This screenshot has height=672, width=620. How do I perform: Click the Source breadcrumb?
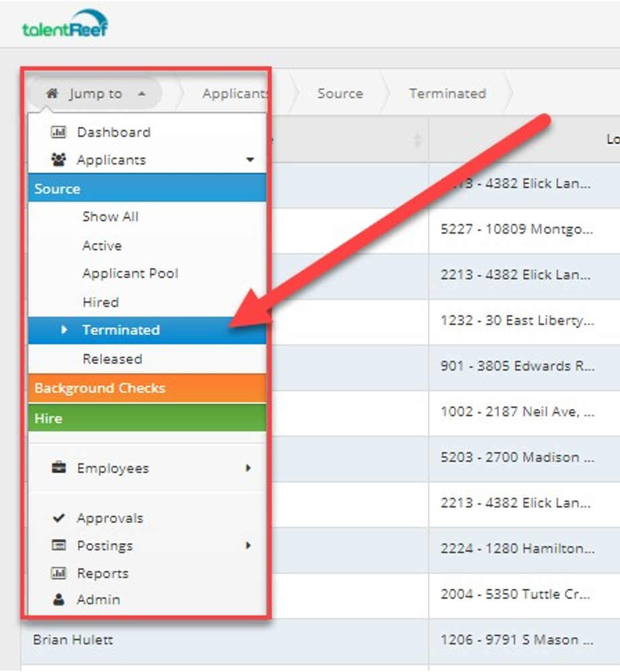pos(340,93)
